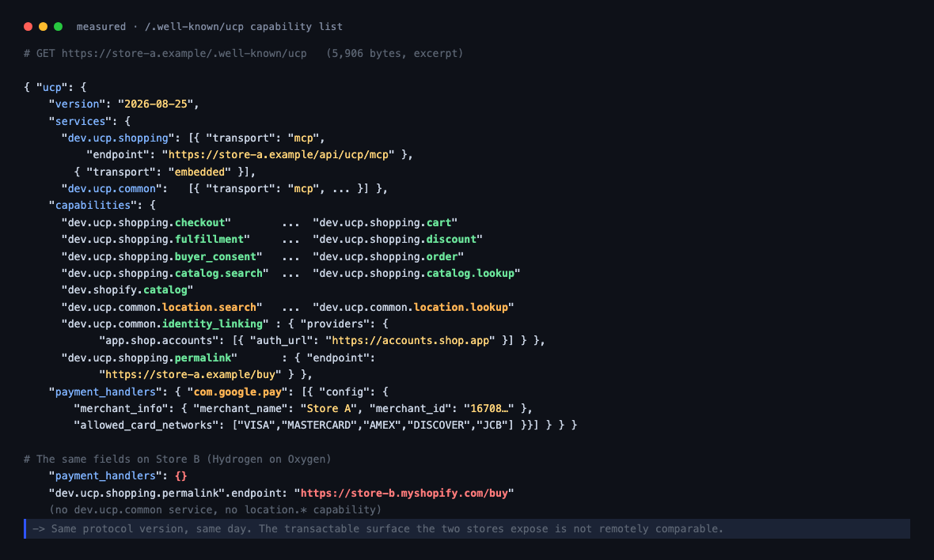934x560 pixels.
Task: Select the dev.ucp.common.location.lookup capability
Action: tap(413, 308)
